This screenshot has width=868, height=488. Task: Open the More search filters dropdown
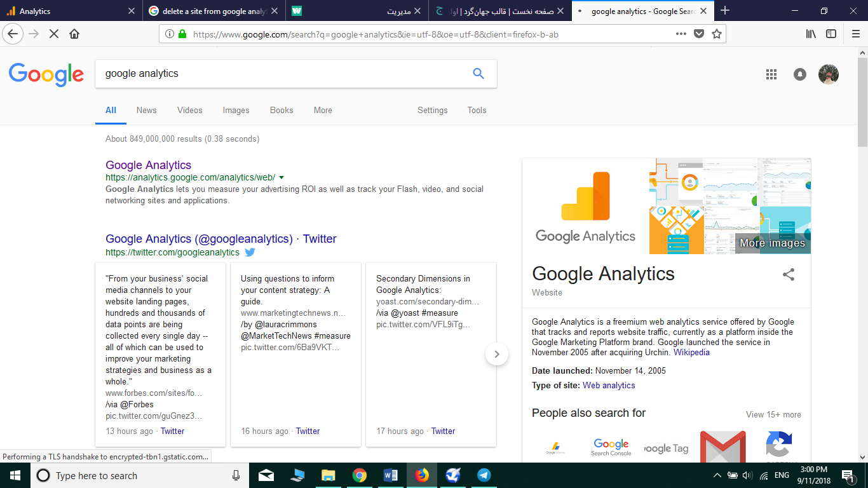click(323, 110)
